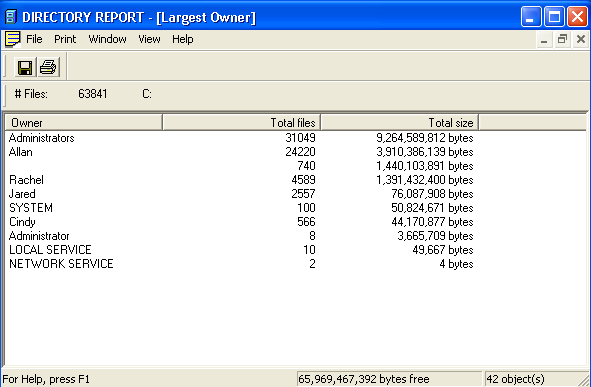This screenshot has height=387, width=591.
Task: Click the 9,264,589,812 bytes size value
Action: (425, 138)
